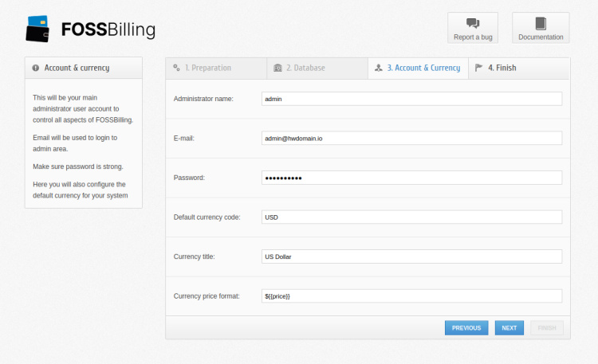Screen dimensions: 598x364
Task: Click into the E-mail input field
Action: pos(411,138)
